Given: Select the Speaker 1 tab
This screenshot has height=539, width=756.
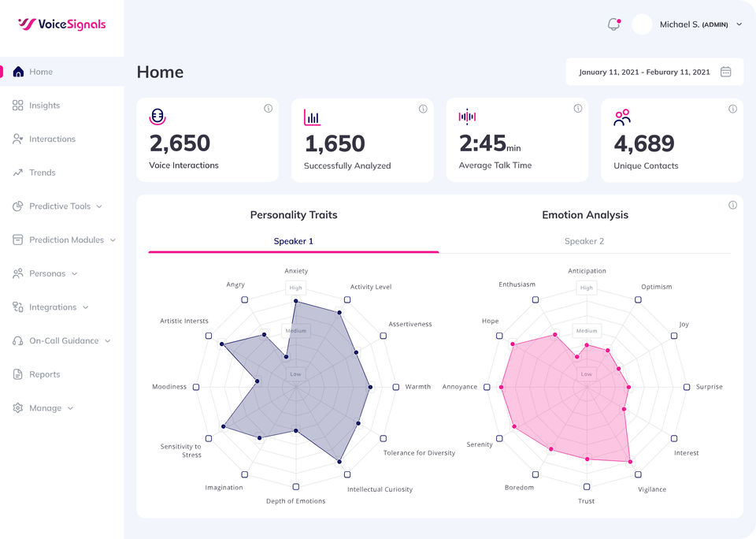Looking at the screenshot, I should 293,241.
